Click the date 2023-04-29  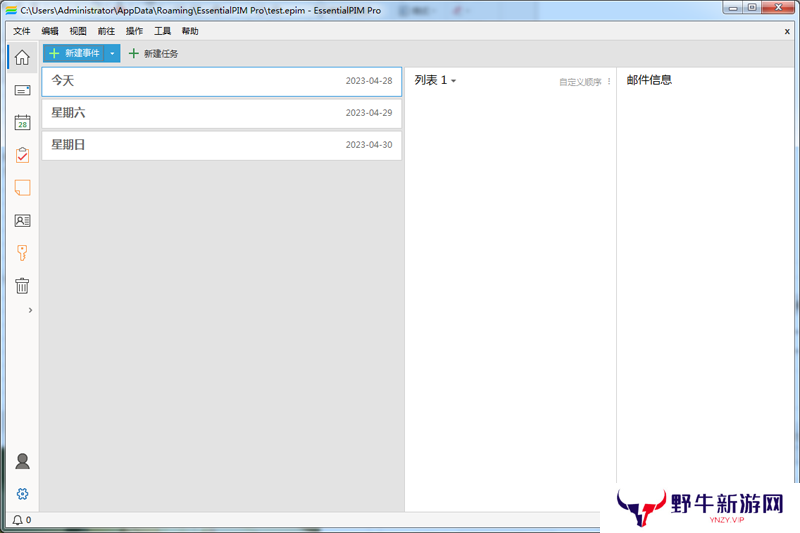(x=369, y=113)
